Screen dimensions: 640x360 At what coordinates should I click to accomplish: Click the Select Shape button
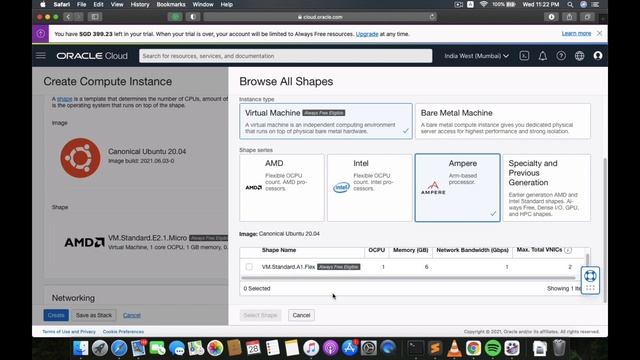[260, 315]
